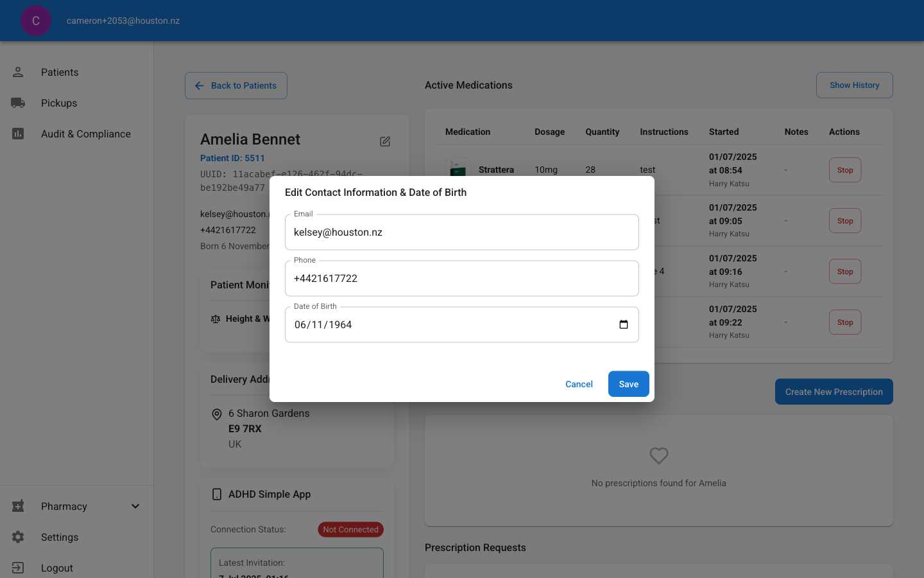This screenshot has height=578, width=924.
Task: Click the account email cameron+2053@houston.nz
Action: (x=123, y=21)
